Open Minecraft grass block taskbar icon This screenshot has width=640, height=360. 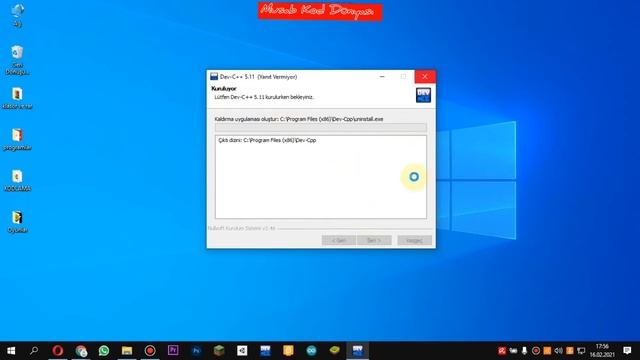pos(219,351)
